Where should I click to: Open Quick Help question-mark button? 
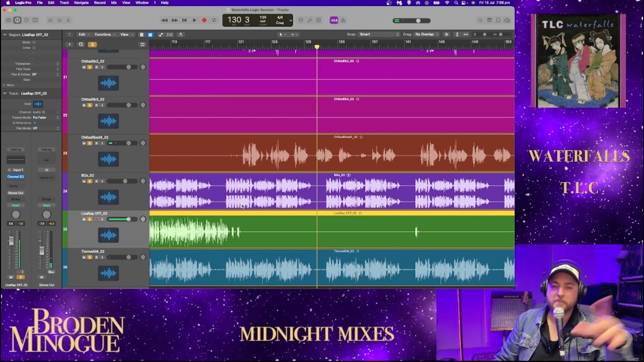[x=26, y=20]
